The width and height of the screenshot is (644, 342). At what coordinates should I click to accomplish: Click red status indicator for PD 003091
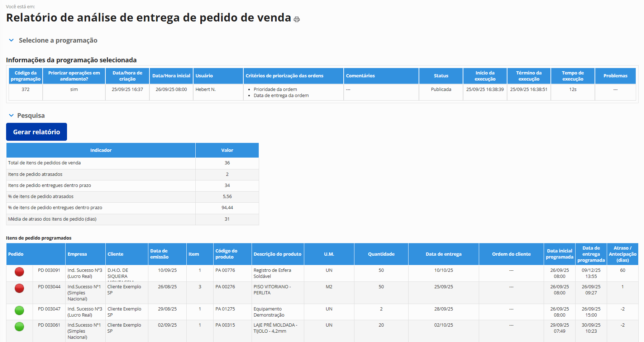pyautogui.click(x=19, y=272)
